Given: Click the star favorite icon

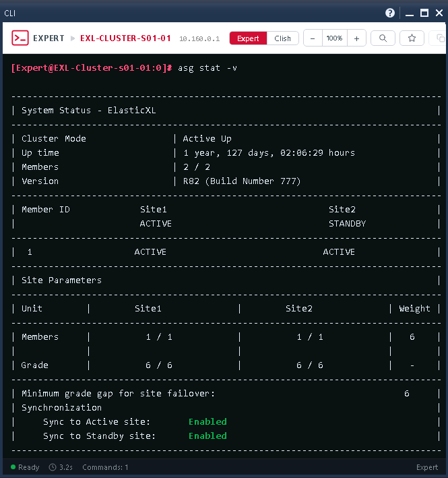Looking at the screenshot, I should coord(412,38).
